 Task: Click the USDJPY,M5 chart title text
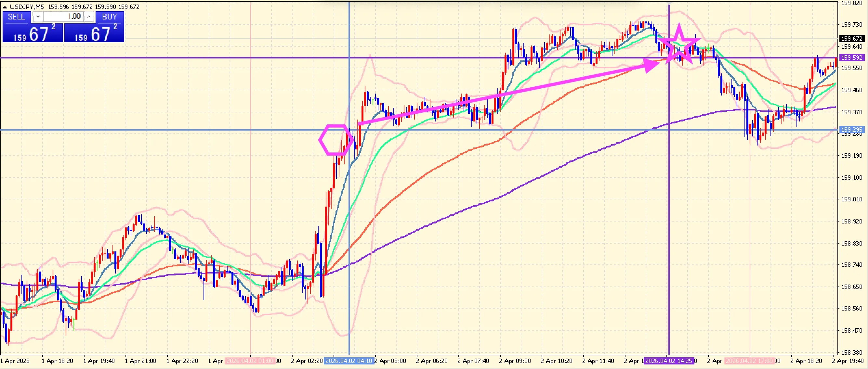(x=27, y=7)
